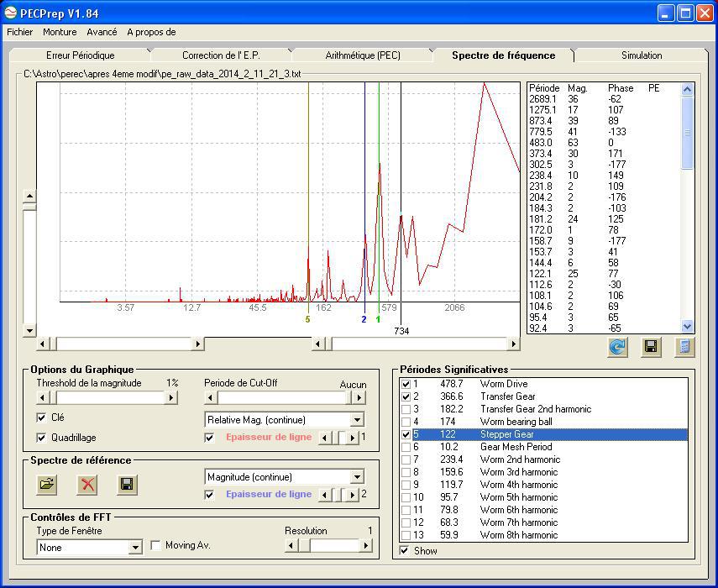Toggle the Quadrillage checkbox
This screenshot has height=588, width=718.
[41, 438]
